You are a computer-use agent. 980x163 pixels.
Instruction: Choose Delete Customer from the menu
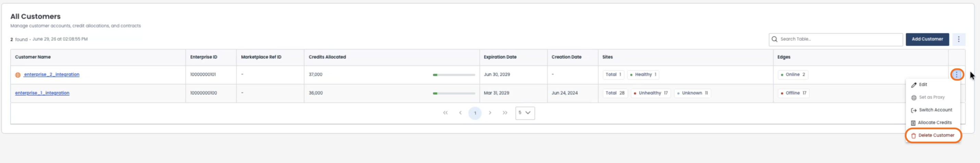(933, 135)
